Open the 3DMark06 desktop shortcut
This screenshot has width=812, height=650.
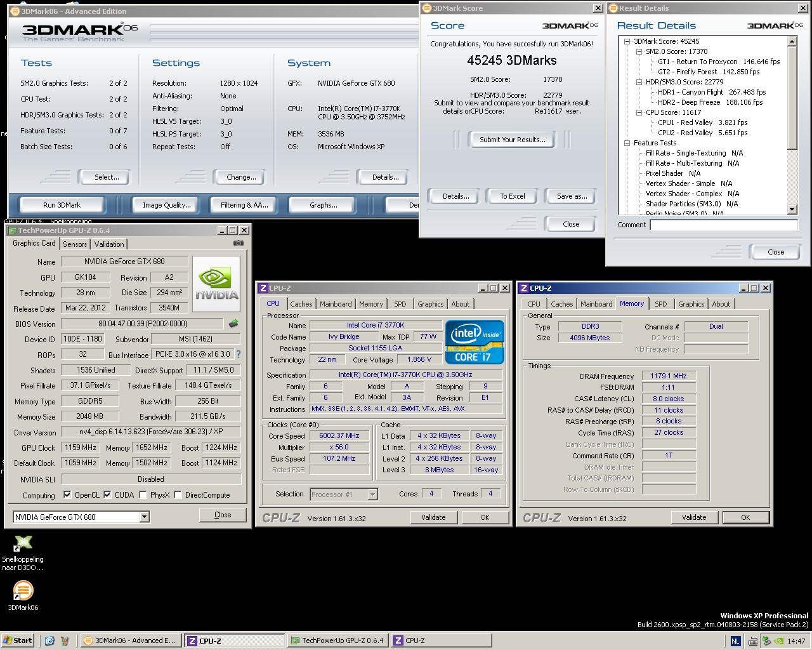click(23, 591)
